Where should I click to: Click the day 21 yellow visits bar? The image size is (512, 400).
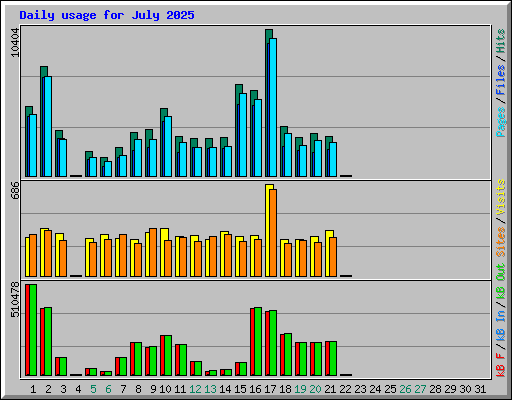click(x=328, y=253)
